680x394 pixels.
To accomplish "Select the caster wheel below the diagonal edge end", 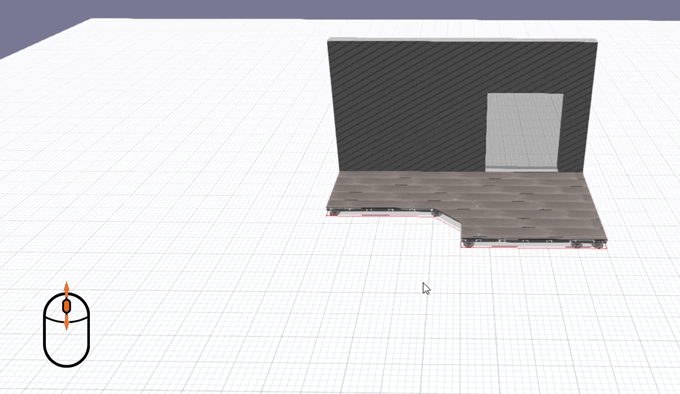I will point(468,244).
